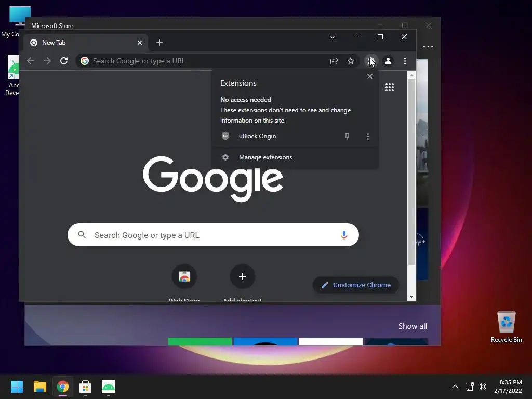Click the Chrome back navigation arrow
Image resolution: width=532 pixels, height=399 pixels.
point(31,61)
